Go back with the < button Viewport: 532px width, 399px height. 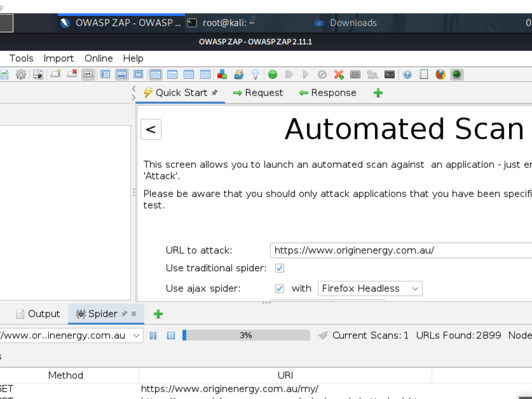click(151, 129)
